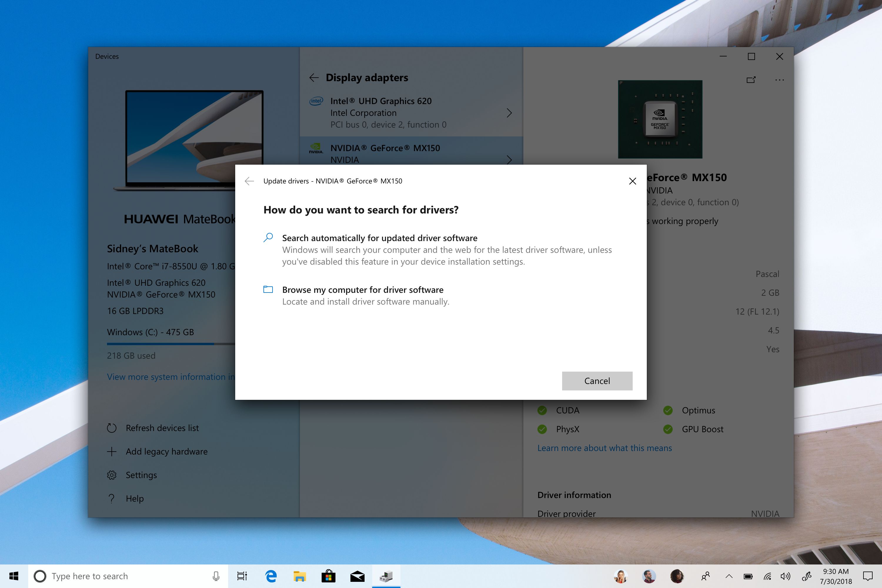The height and width of the screenshot is (588, 882).
Task: Click the GPU Boost green checkmark
Action: [x=668, y=429]
